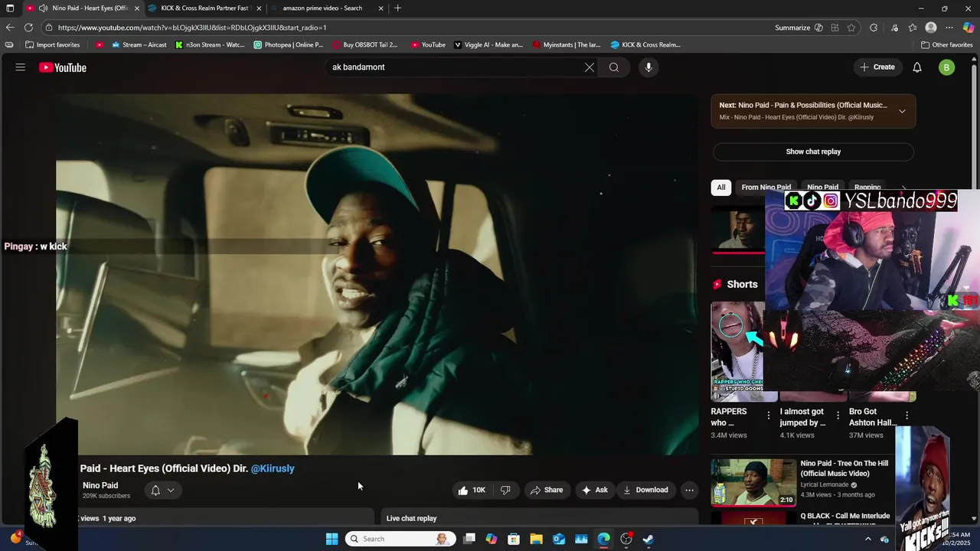Switch to KICK & Cross Realm Partner tab
The height and width of the screenshot is (551, 980).
pos(204,8)
